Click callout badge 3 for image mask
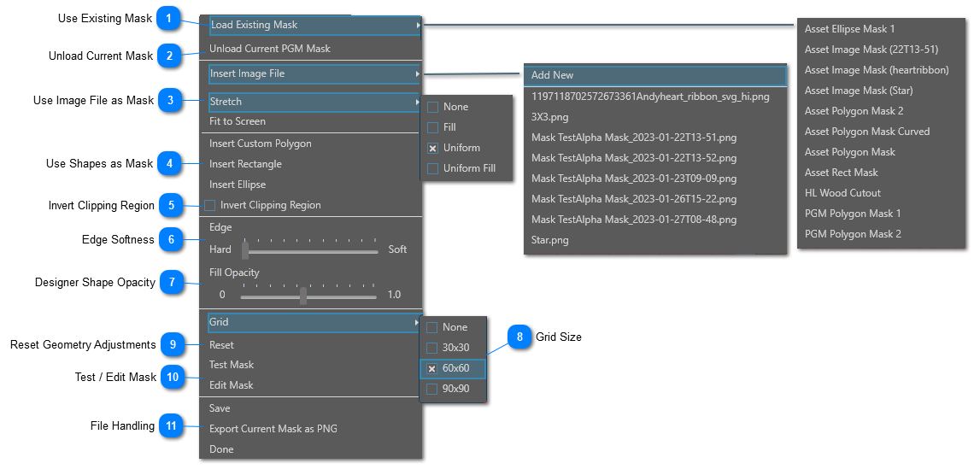The width and height of the screenshot is (980, 475). click(x=171, y=101)
